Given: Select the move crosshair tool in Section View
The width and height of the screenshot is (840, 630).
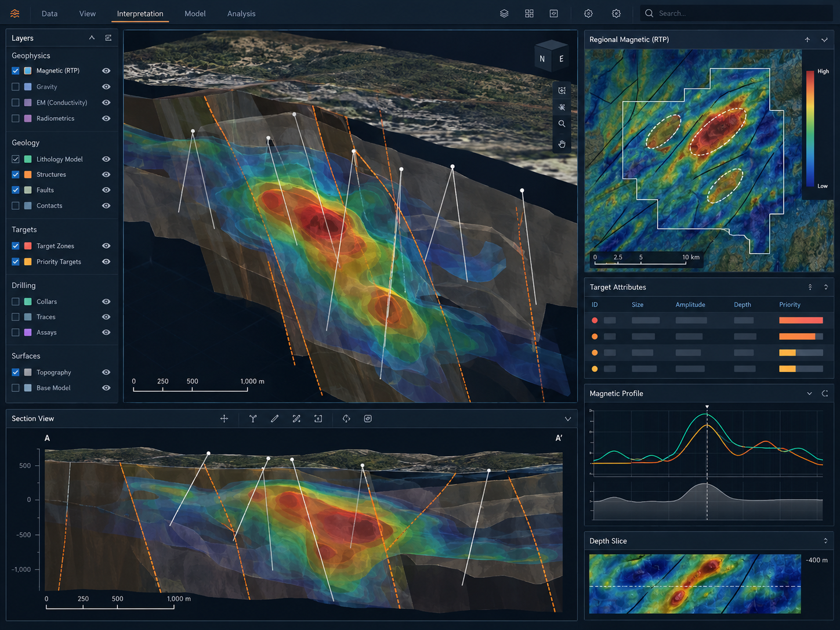Looking at the screenshot, I should tap(224, 419).
